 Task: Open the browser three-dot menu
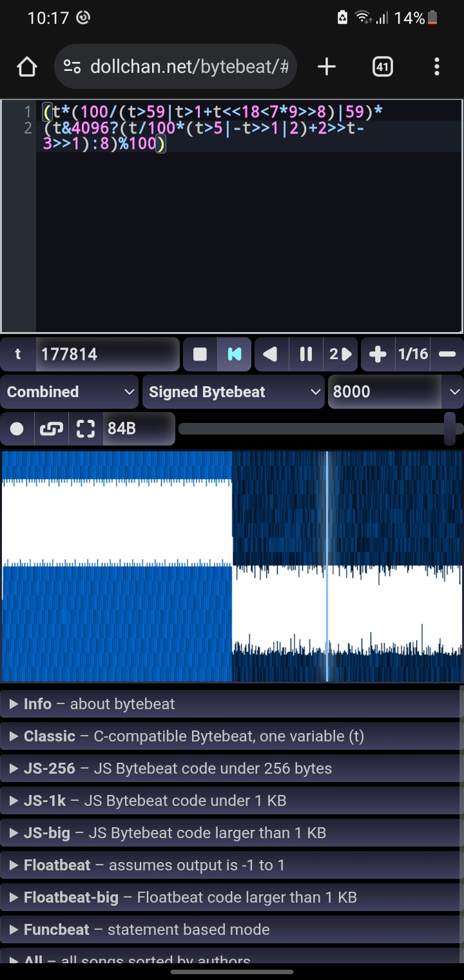(437, 66)
